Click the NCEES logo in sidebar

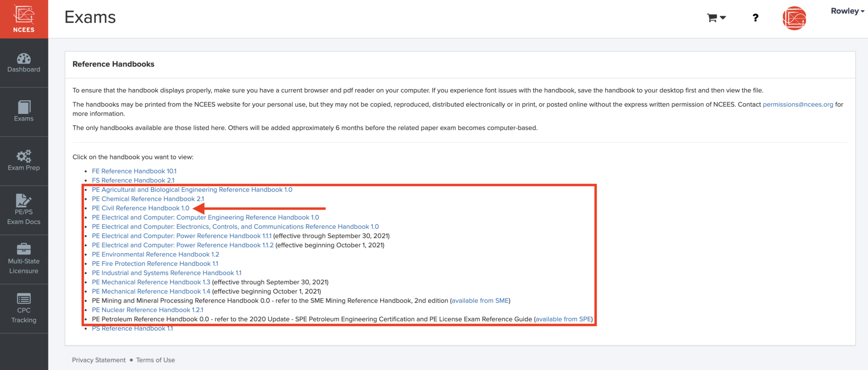click(24, 19)
